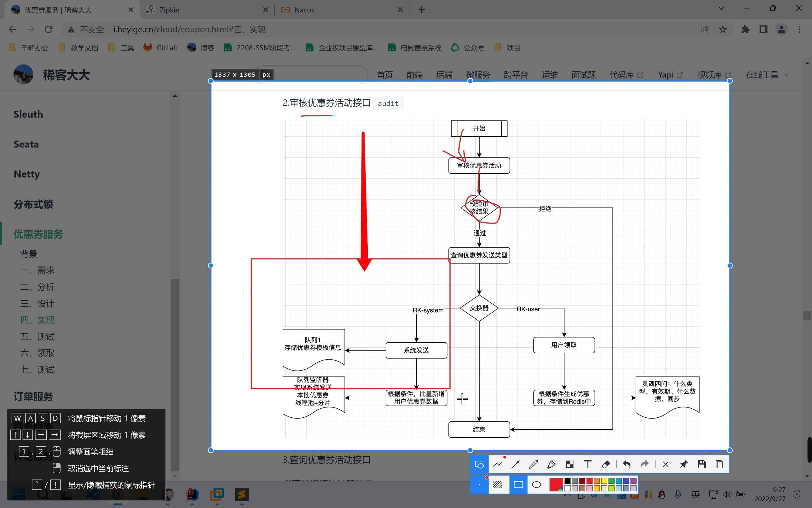Pick the orange color swatch

597,481
